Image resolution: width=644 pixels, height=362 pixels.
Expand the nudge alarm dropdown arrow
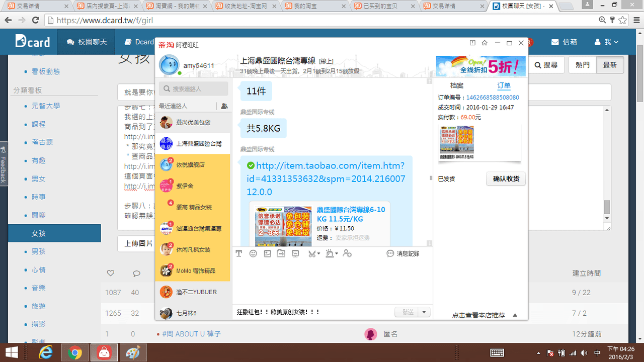[336, 254]
